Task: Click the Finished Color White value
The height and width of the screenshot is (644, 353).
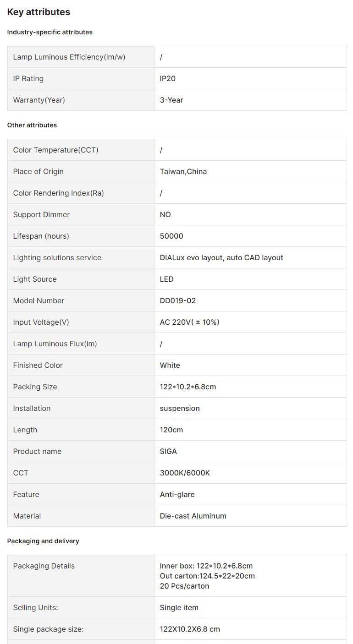Action: click(170, 365)
